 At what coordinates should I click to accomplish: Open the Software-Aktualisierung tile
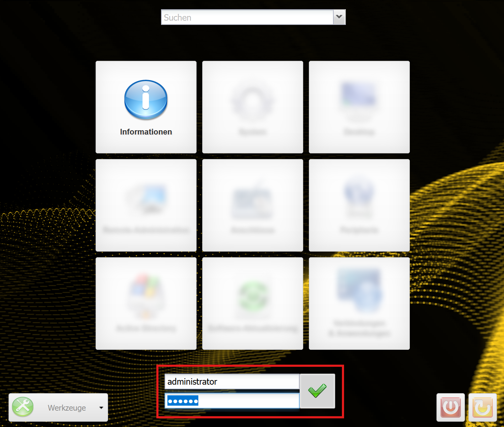[252, 304]
